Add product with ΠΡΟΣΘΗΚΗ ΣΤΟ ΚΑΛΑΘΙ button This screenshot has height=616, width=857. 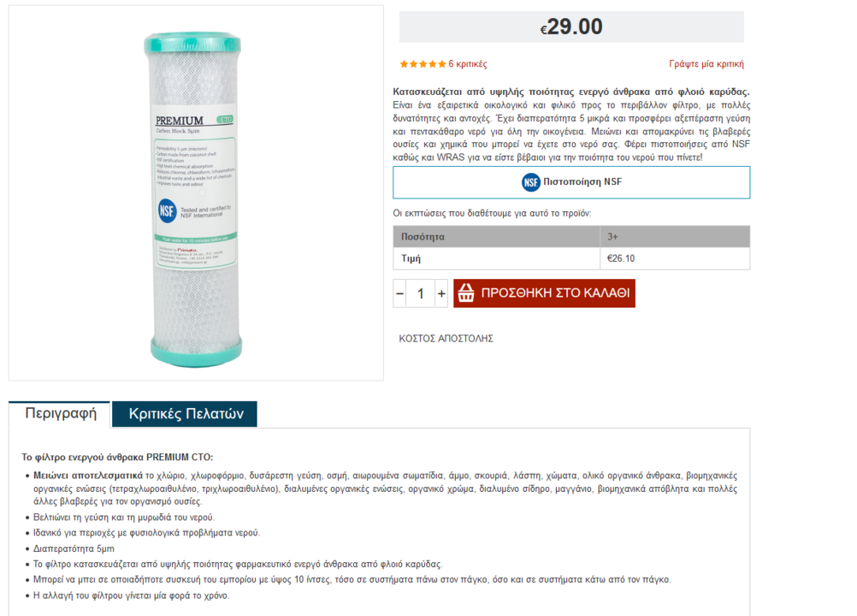(x=544, y=293)
